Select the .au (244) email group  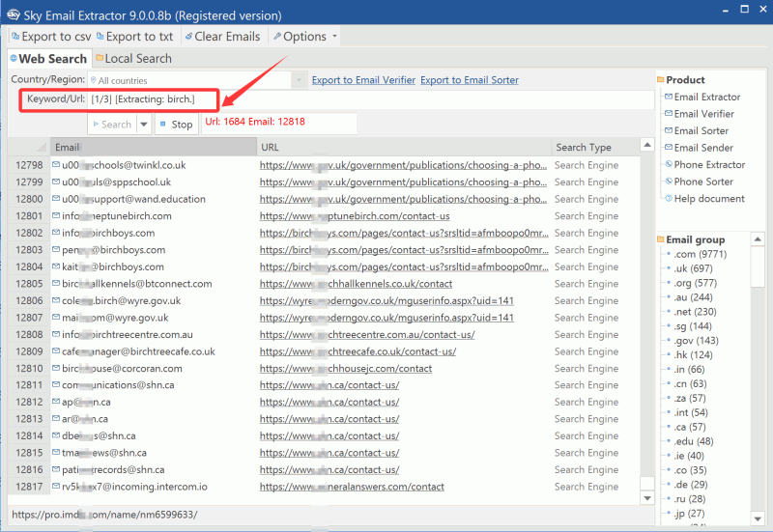click(693, 297)
